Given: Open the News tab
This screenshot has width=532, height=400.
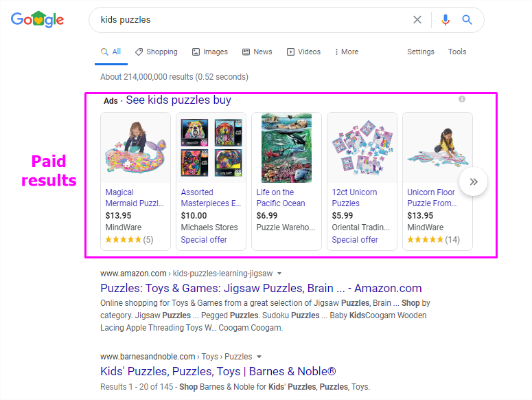Looking at the screenshot, I should coord(257,52).
